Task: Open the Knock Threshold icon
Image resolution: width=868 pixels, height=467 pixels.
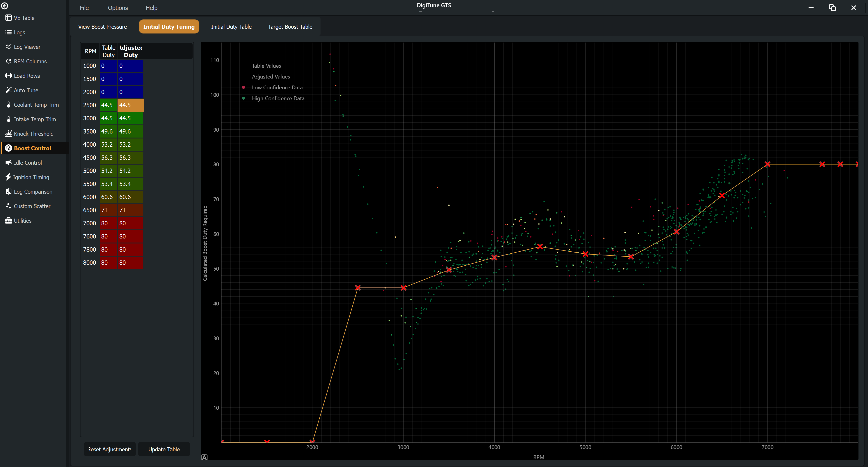Action: point(8,134)
